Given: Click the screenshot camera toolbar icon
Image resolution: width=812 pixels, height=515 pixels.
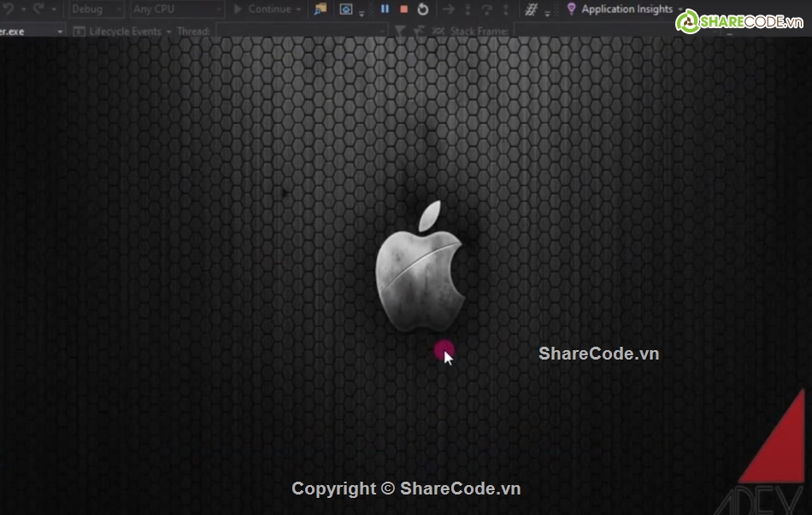Looking at the screenshot, I should [x=346, y=9].
